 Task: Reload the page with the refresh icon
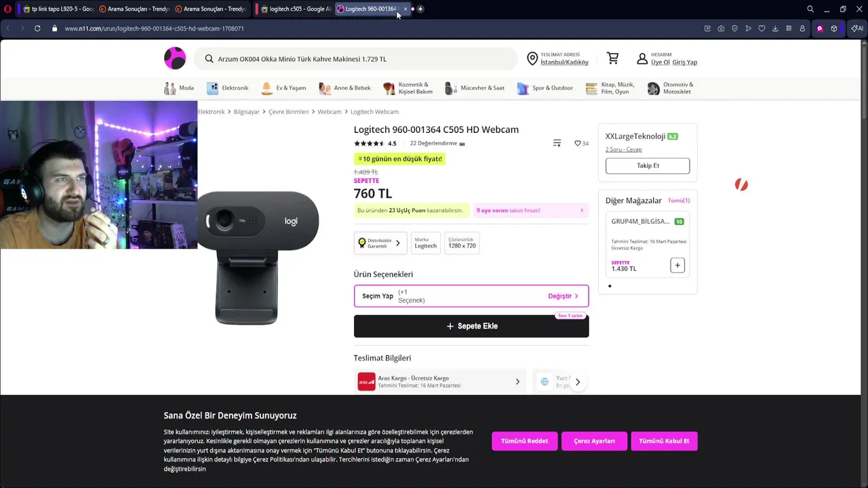[x=37, y=28]
